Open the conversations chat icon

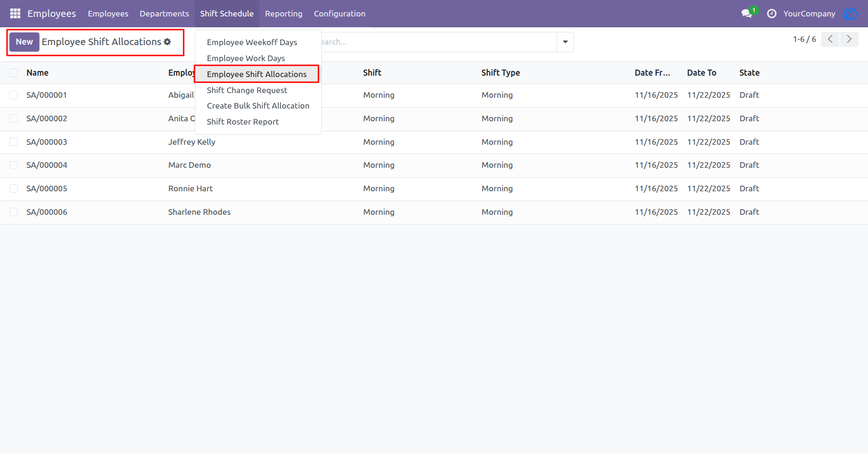pyautogui.click(x=747, y=14)
